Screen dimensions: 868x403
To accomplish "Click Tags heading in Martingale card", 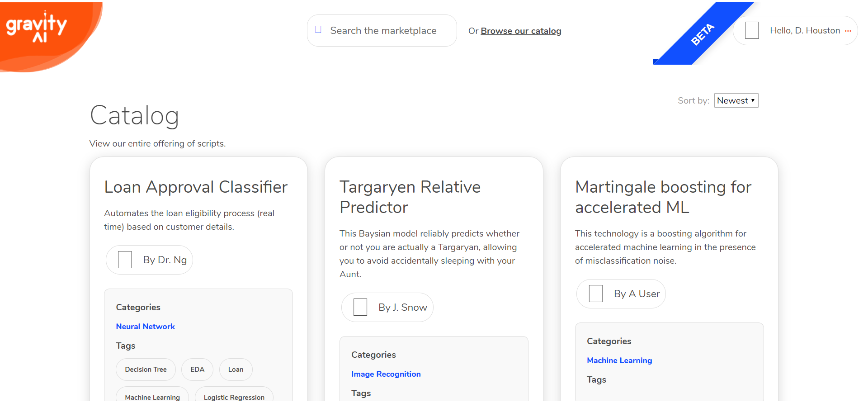I will pyautogui.click(x=596, y=379).
